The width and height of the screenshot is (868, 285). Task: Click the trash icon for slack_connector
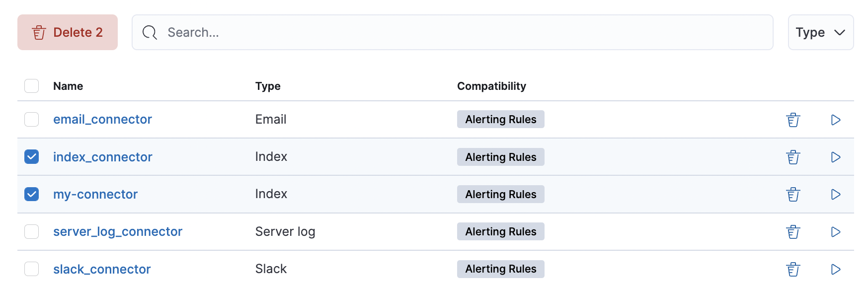tap(793, 270)
